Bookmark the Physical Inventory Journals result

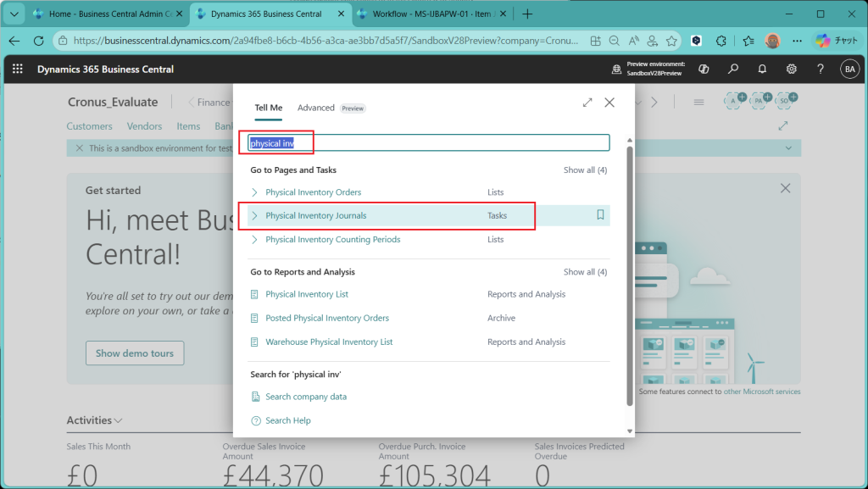600,215
